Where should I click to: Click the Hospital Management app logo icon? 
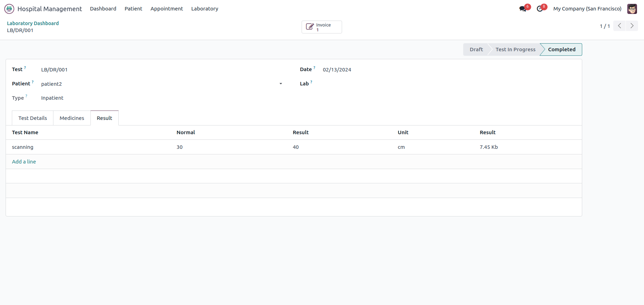click(9, 9)
